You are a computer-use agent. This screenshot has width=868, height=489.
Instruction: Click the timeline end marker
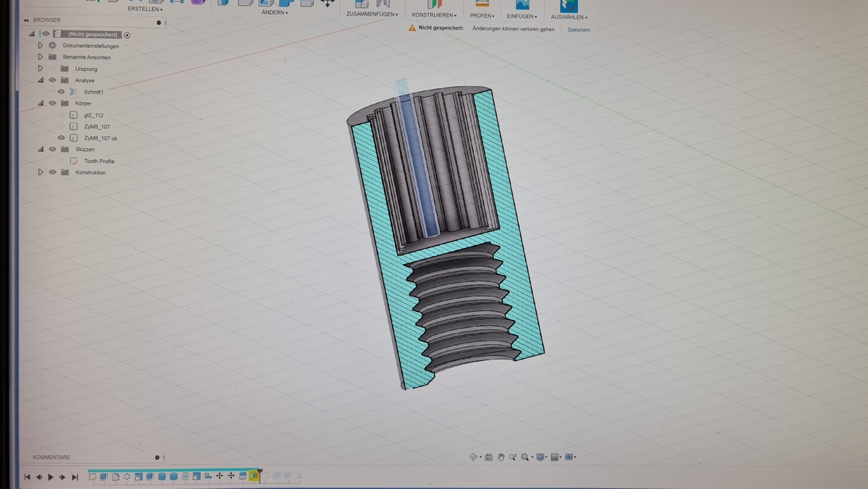(x=260, y=474)
